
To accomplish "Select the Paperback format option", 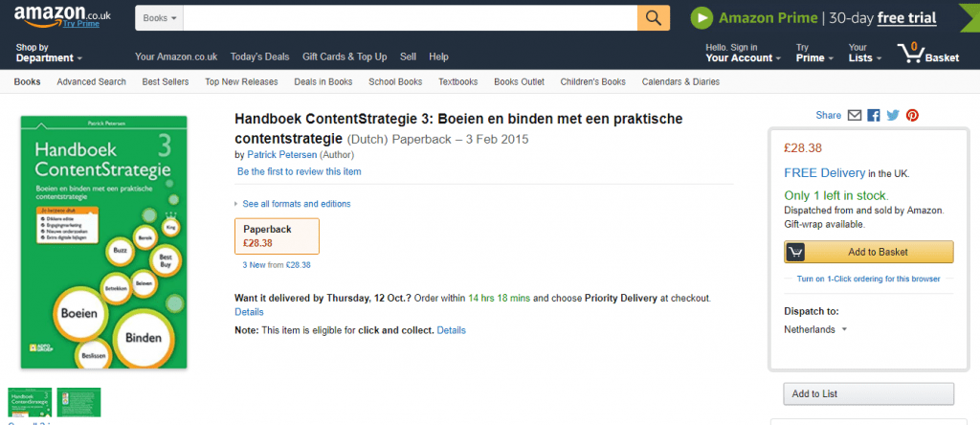I will [x=277, y=235].
